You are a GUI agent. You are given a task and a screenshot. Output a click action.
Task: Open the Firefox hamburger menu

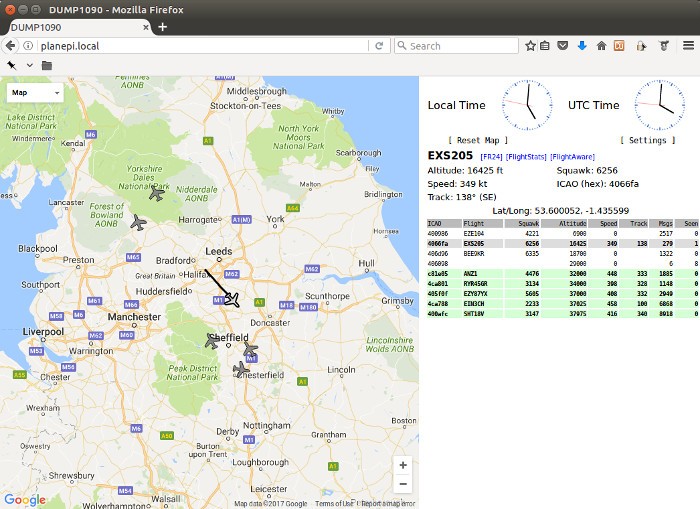click(x=688, y=46)
